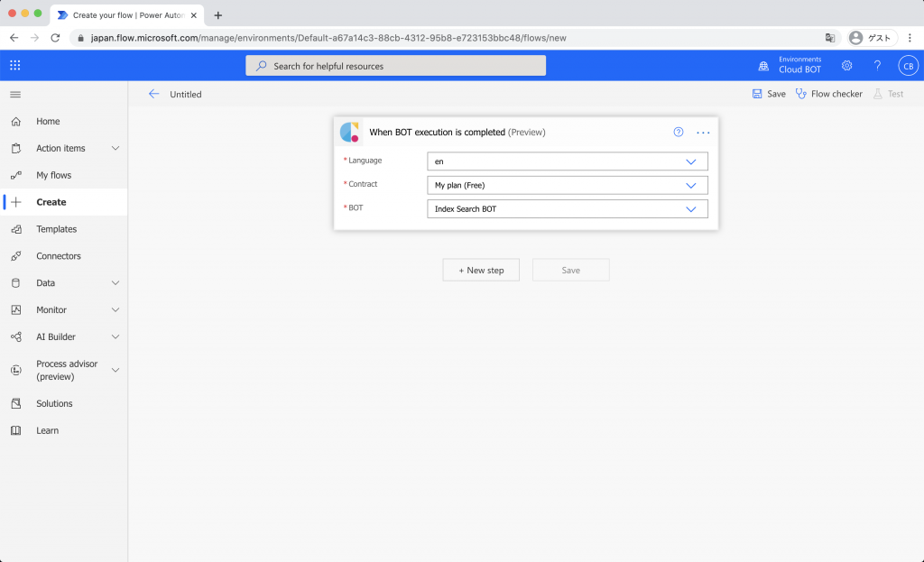Reload the page in the browser
This screenshot has width=924, height=562.
click(x=55, y=38)
